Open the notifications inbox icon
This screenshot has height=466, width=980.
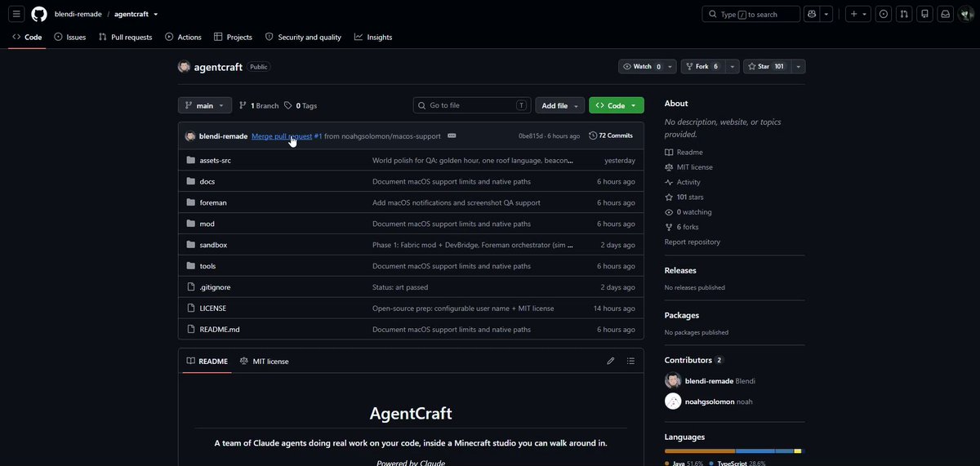(946, 14)
